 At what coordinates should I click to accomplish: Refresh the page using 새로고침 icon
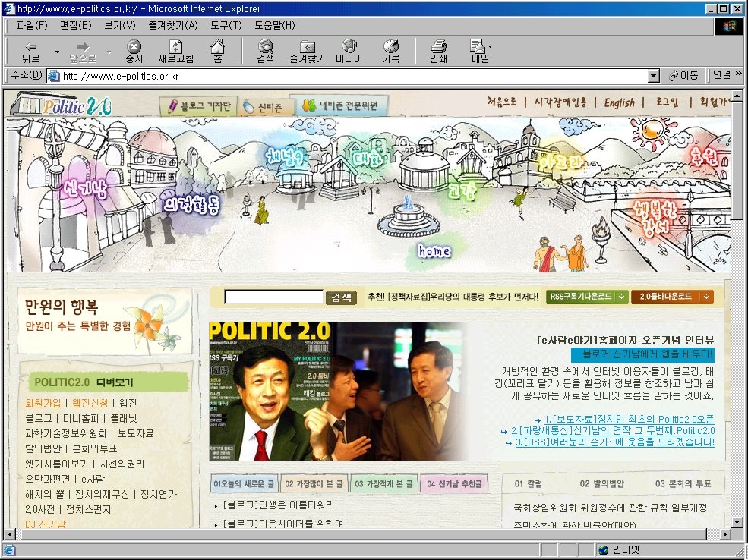tap(175, 52)
